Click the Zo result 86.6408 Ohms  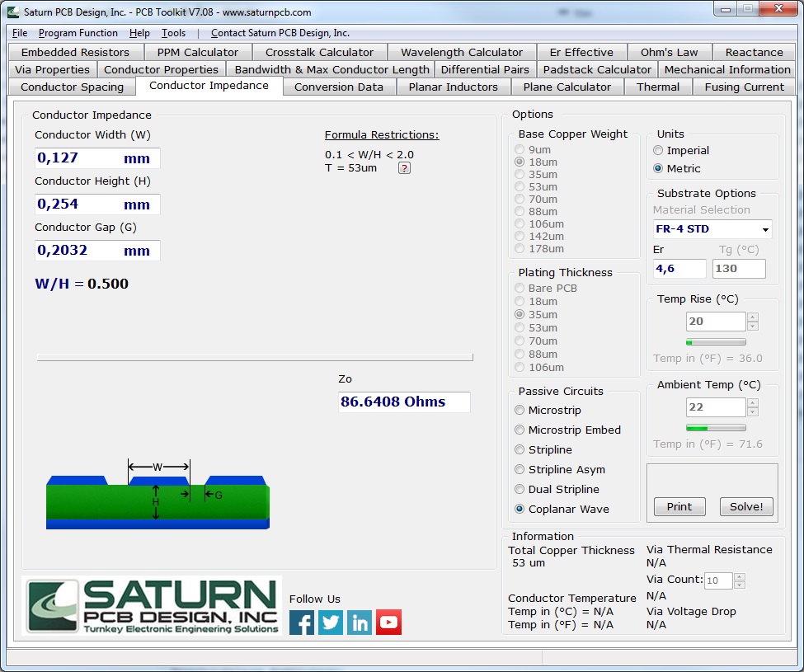(404, 402)
